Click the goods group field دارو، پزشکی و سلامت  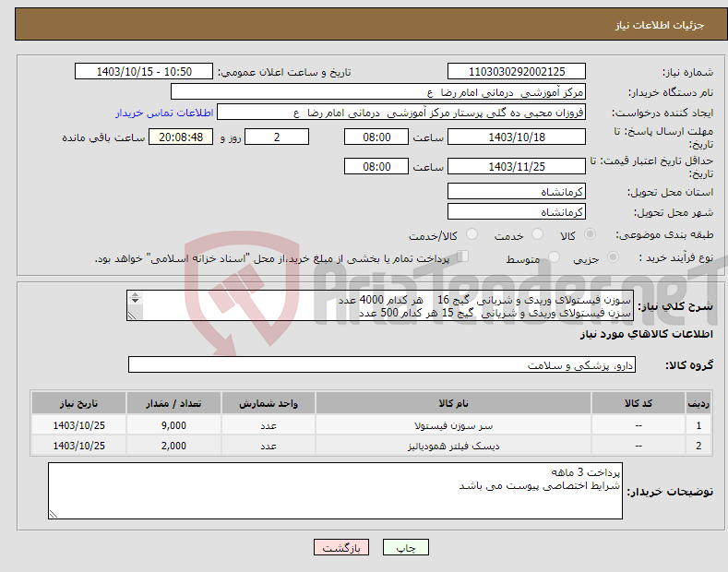[382, 365]
